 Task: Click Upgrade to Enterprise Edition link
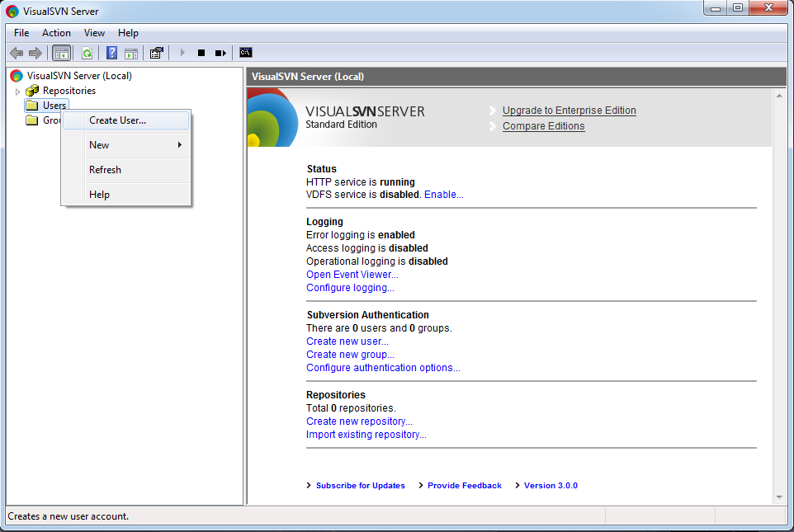click(570, 111)
